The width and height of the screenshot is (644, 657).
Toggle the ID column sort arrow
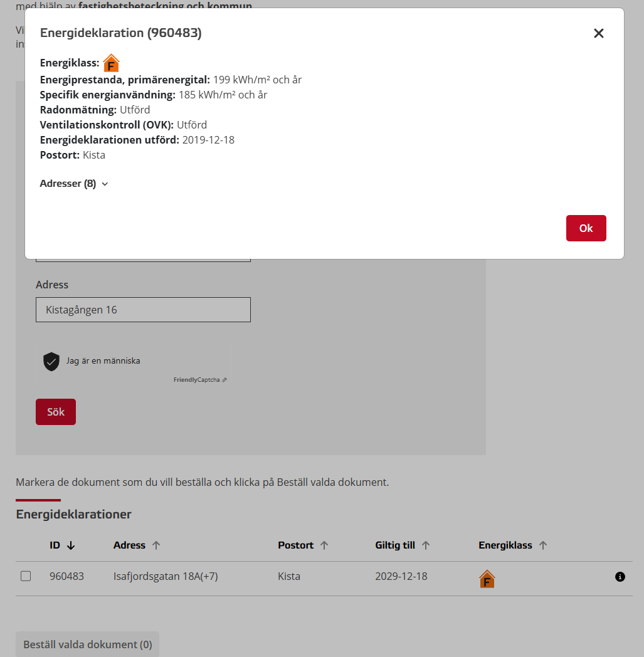(x=71, y=545)
